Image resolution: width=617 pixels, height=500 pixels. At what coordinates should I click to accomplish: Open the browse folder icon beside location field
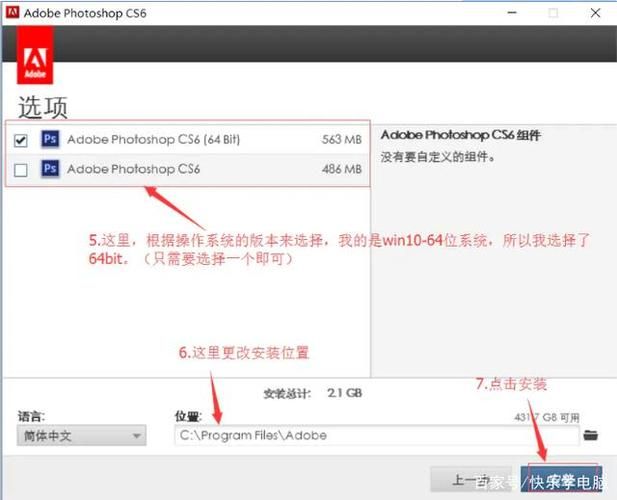coord(590,435)
